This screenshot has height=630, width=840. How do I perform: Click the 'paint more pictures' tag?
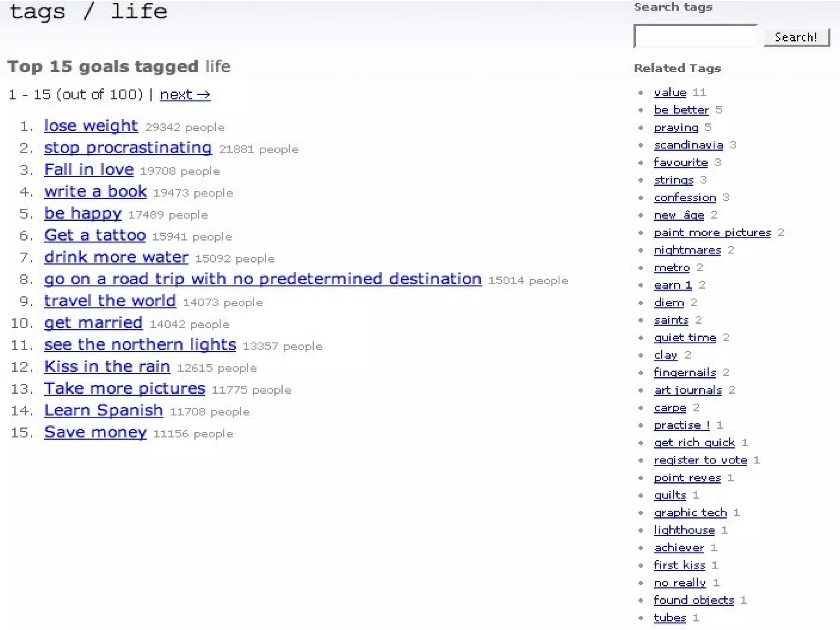coord(712,233)
